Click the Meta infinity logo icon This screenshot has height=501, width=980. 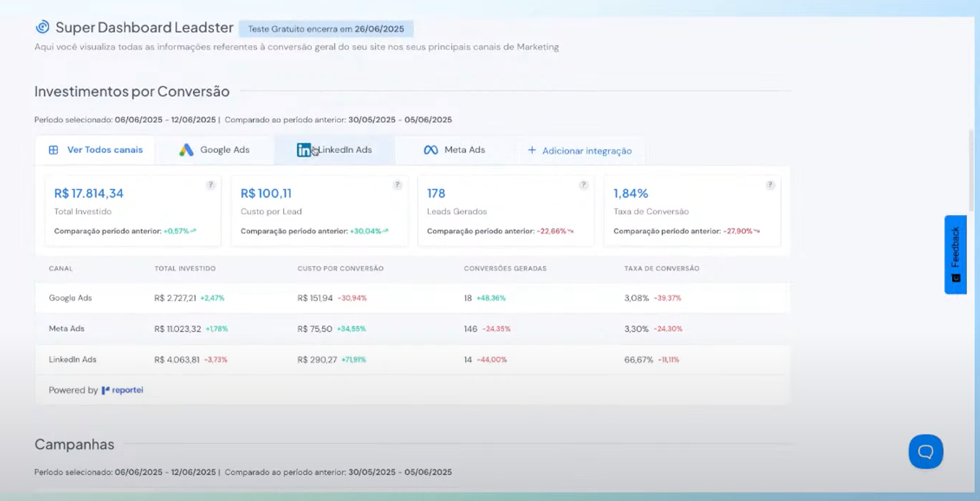430,150
